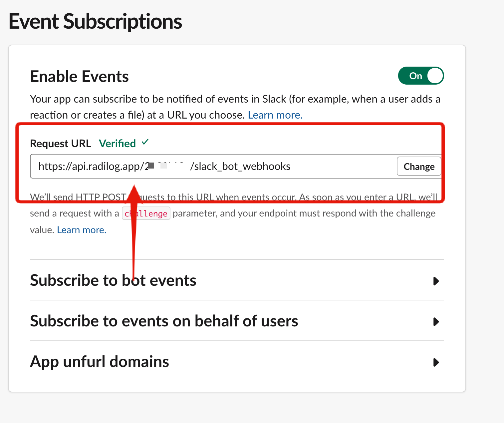This screenshot has height=423, width=504.
Task: Click the Enable Events section heading
Action: (79, 76)
